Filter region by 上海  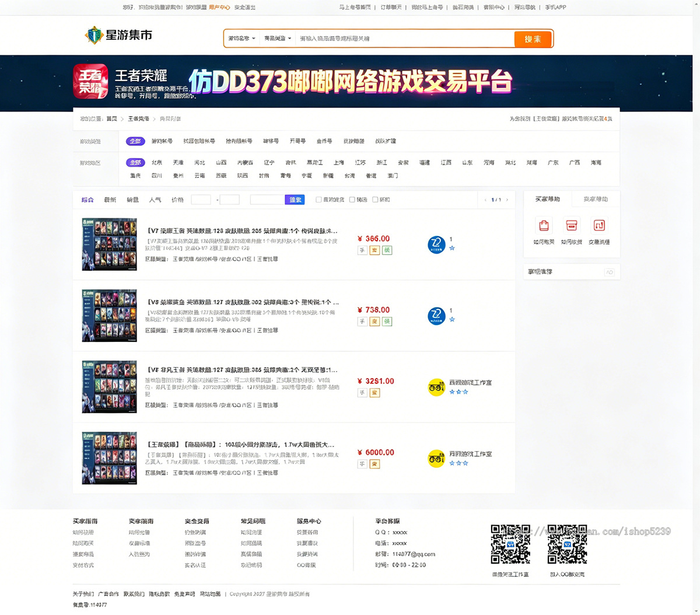[x=339, y=163]
